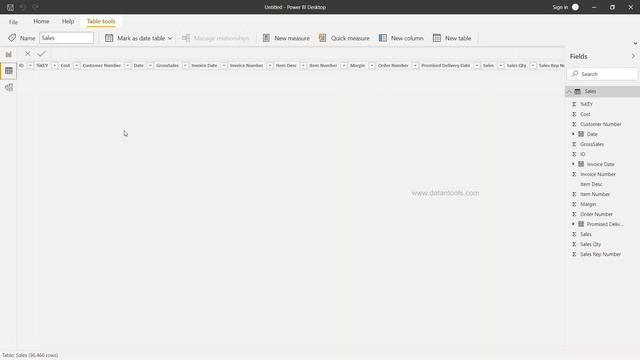
Task: Click the calendar icon beside Invoice Date field
Action: pyautogui.click(x=581, y=164)
